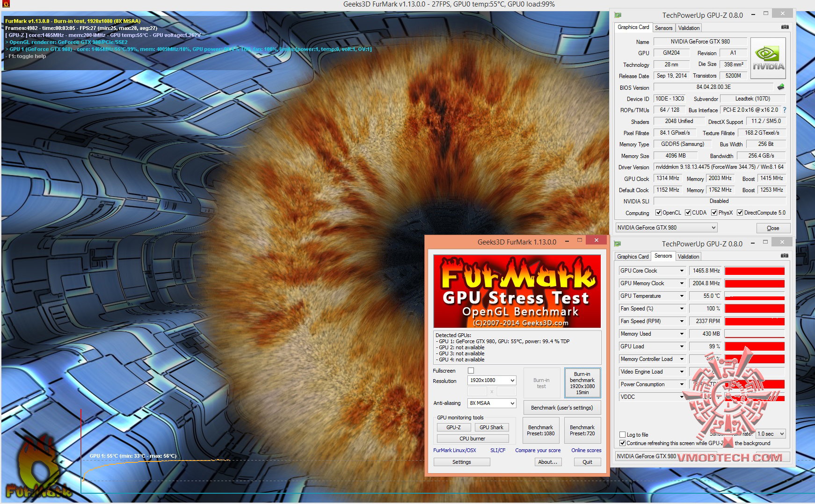Start the CPU burner
Image resolution: width=815 pixels, height=504 pixels.
coord(473,439)
